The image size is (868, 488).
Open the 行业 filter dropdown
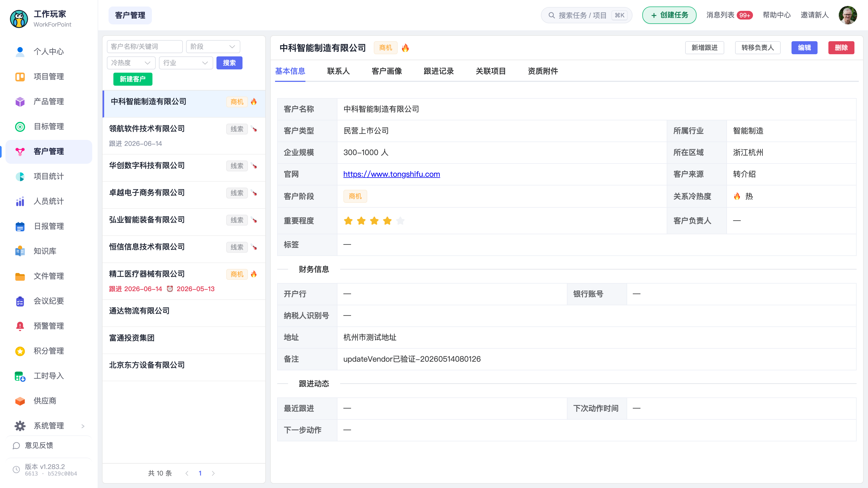pyautogui.click(x=186, y=63)
